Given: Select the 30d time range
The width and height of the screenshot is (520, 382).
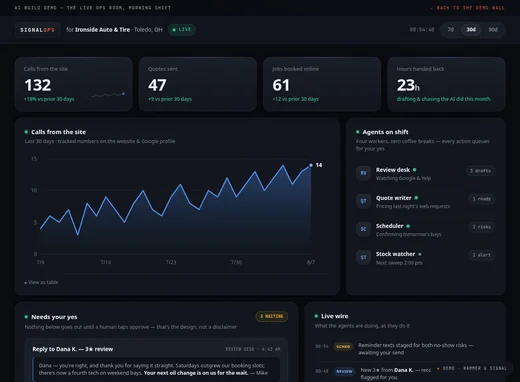Looking at the screenshot, I should [x=471, y=30].
